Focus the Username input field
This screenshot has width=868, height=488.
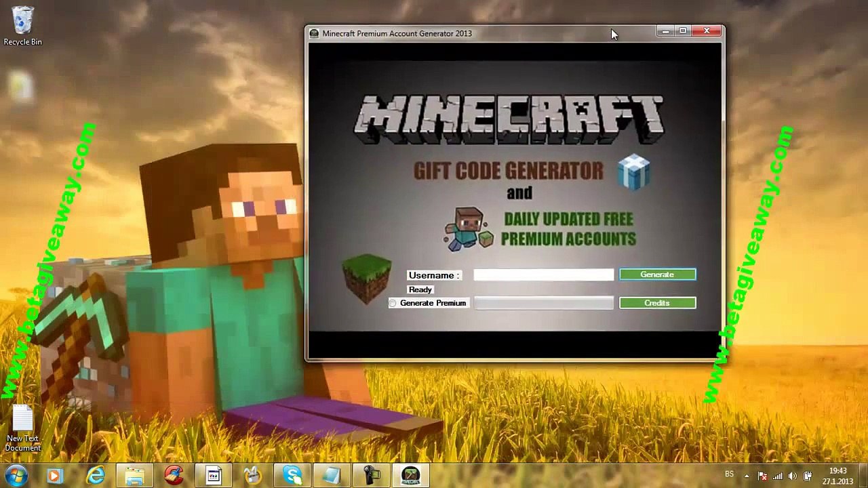click(543, 274)
